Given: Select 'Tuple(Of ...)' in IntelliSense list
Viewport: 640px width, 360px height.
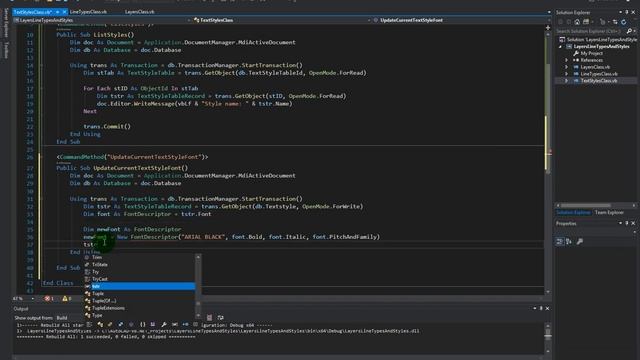Looking at the screenshot, I should pyautogui.click(x=140, y=301).
